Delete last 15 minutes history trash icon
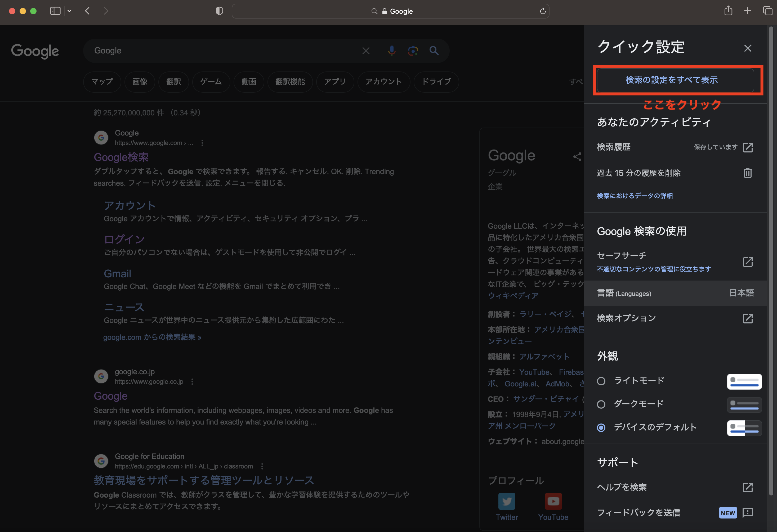 click(x=748, y=173)
